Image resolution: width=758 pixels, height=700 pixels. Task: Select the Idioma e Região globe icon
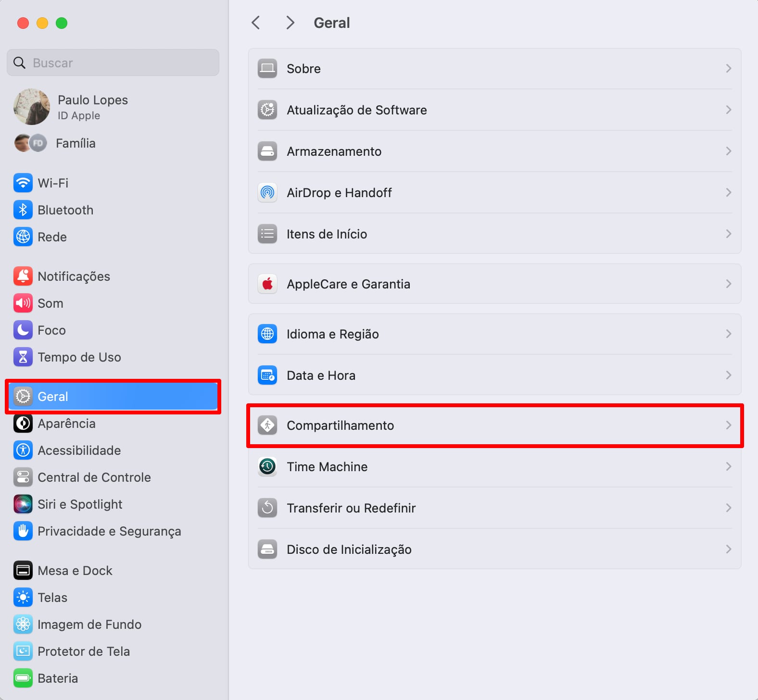tap(267, 334)
